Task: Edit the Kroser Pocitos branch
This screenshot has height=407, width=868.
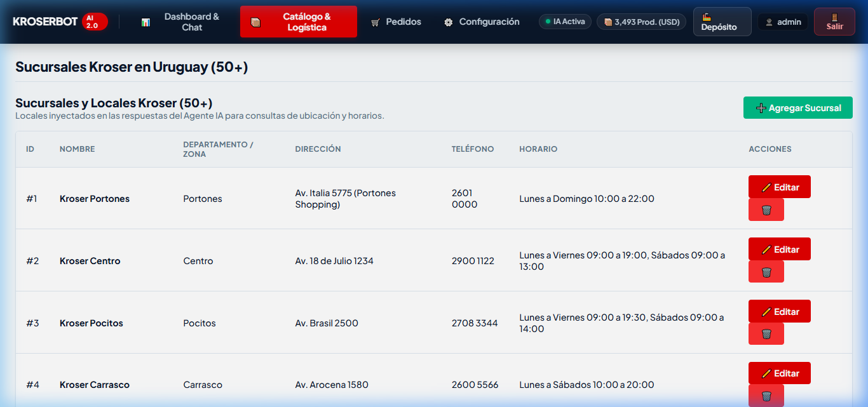Action: [780, 311]
